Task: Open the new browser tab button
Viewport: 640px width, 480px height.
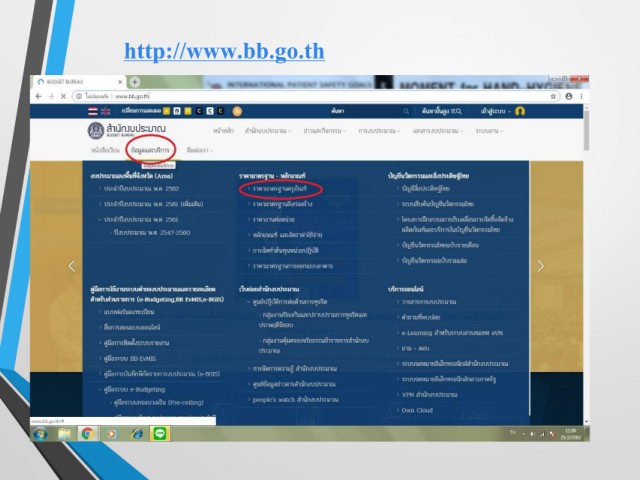Action: point(135,82)
